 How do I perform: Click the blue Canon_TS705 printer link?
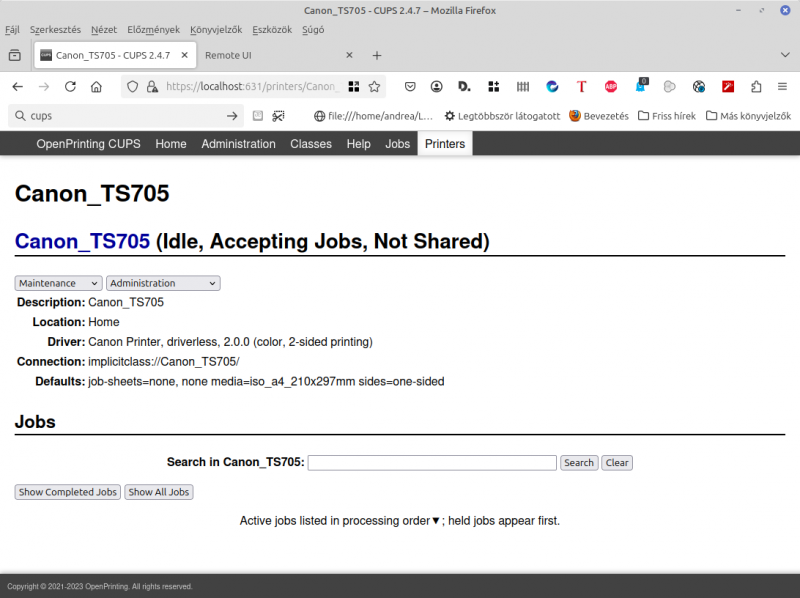point(82,241)
